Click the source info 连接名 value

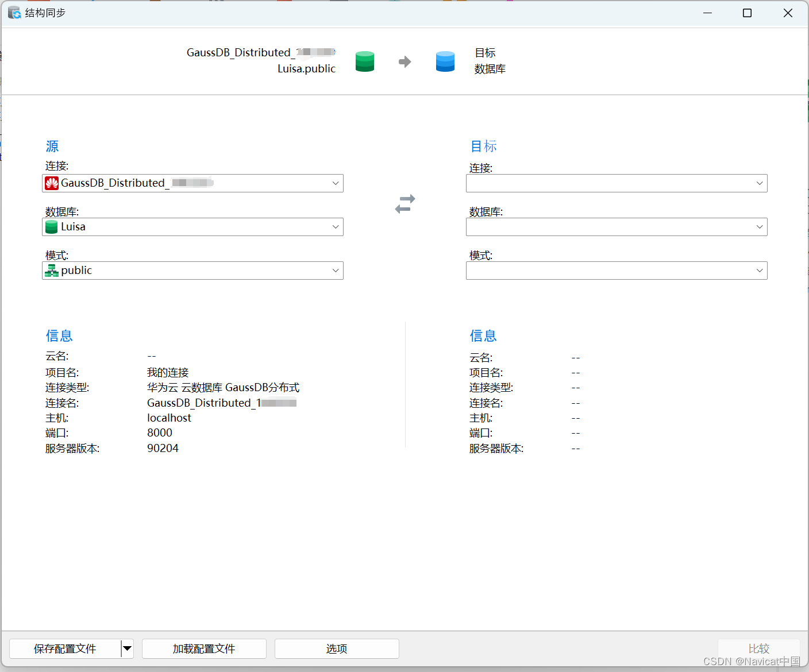coord(222,403)
